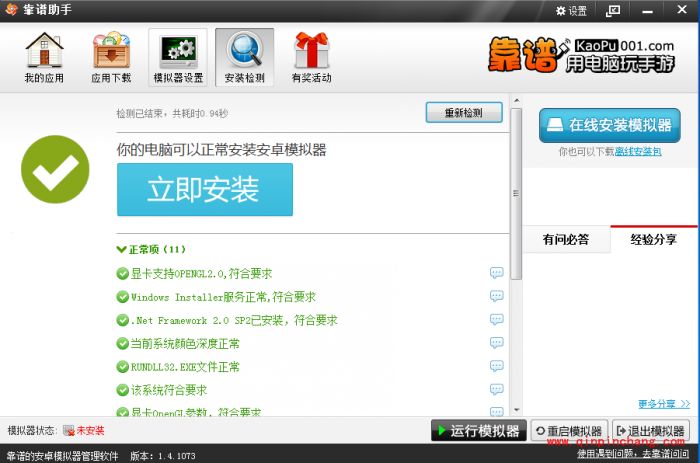700x463 pixels.
Task: Select 安装检测 magnifier icon
Action: click(244, 58)
